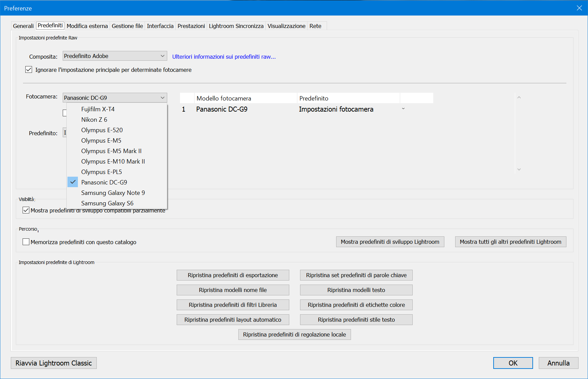The width and height of the screenshot is (588, 379).
Task: Click Ripristina set predefiniti di parole chiave
Action: 356,275
